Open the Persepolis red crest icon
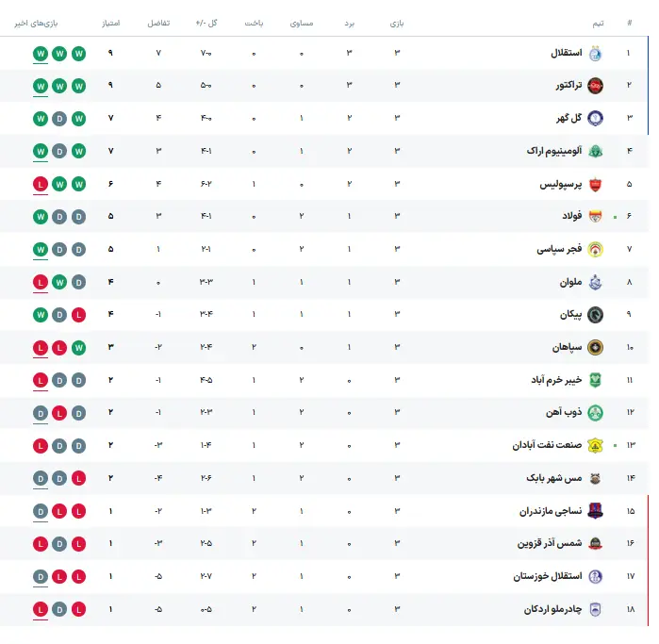Viewport: 659px width, 644px height. [x=595, y=184]
